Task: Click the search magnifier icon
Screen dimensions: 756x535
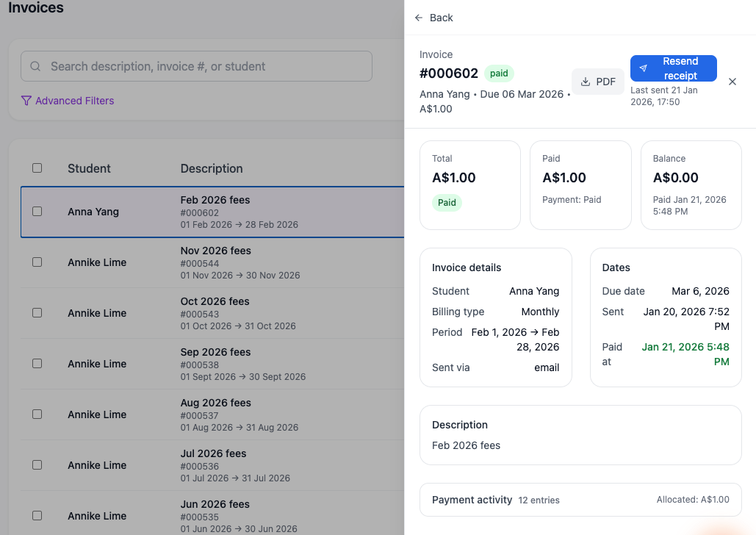Action: (35, 66)
